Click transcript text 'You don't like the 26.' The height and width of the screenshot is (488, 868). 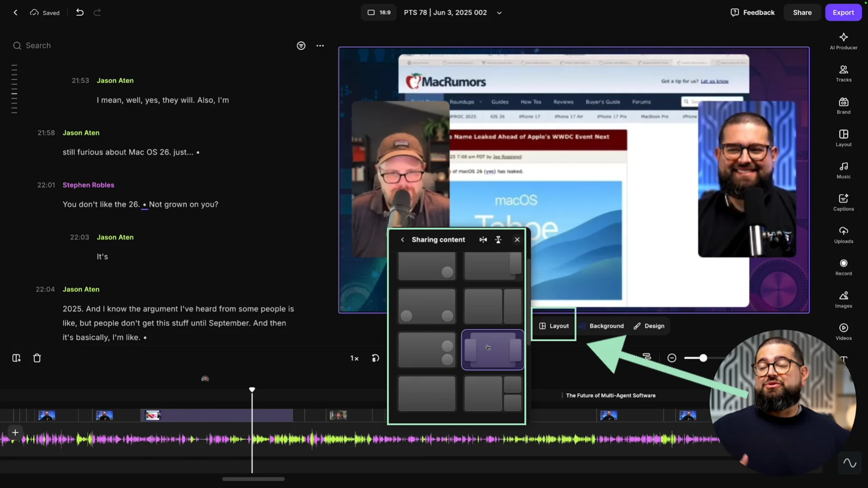tap(101, 204)
